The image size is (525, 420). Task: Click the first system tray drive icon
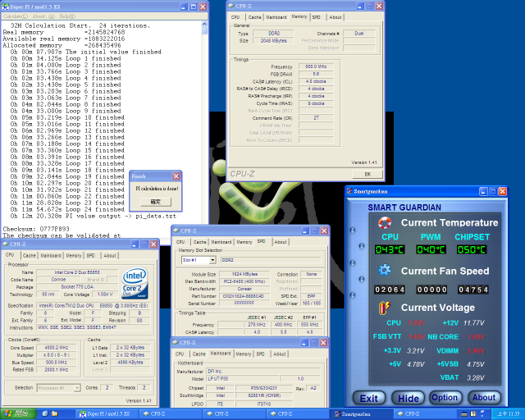click(464, 414)
